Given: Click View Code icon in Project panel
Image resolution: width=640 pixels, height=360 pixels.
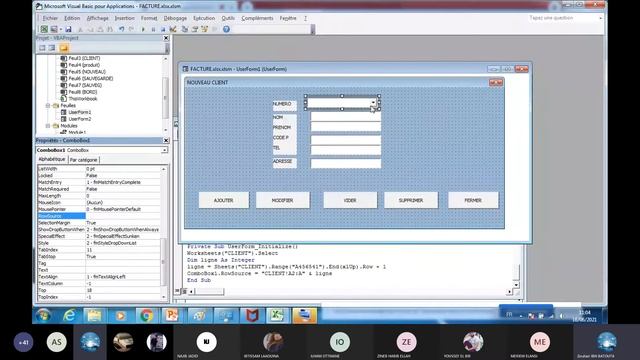Looking at the screenshot, I should 42,48.
